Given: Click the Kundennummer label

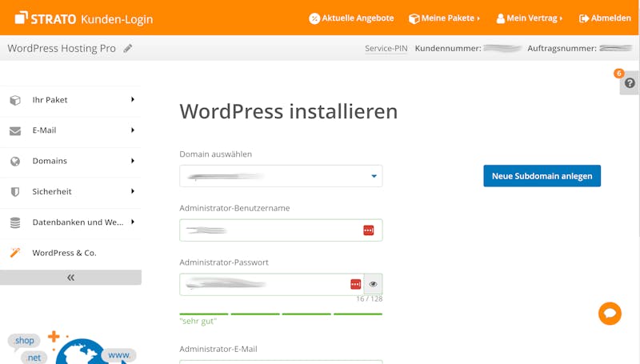Looking at the screenshot, I should pos(448,48).
